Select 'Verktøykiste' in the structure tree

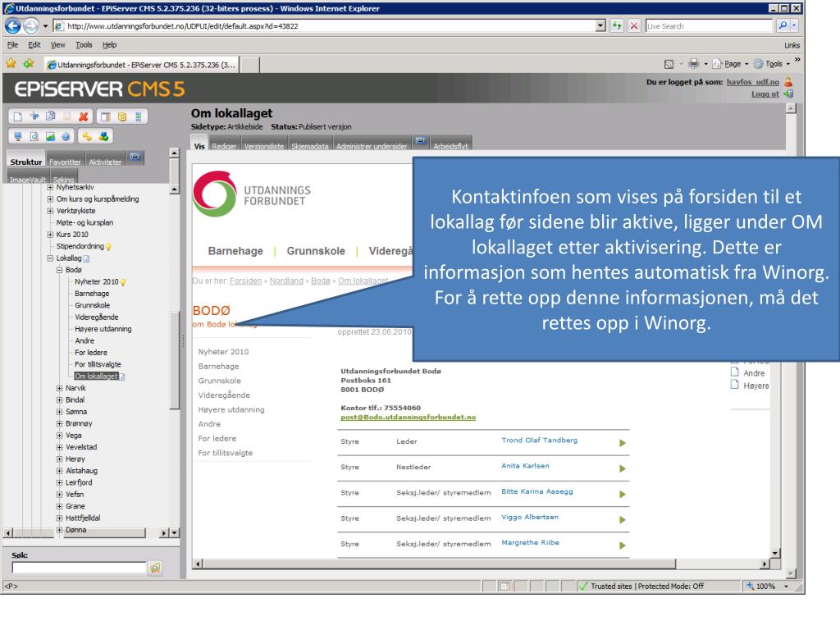coord(76,211)
